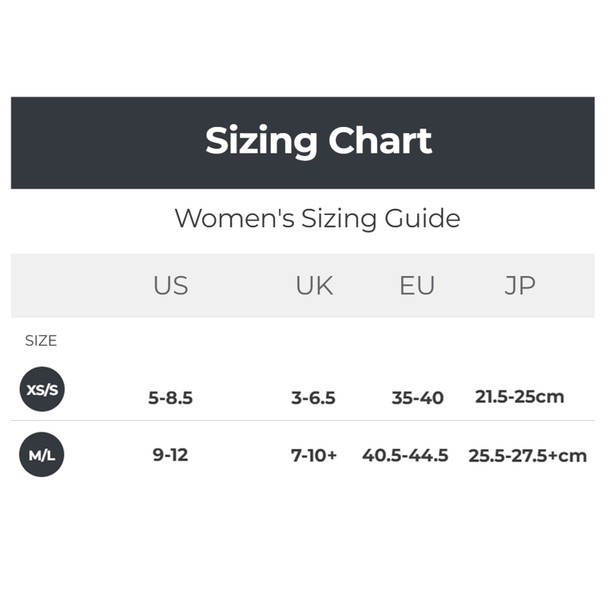608x608 pixels.
Task: Click the UK 3-6.5 size value
Action: click(x=313, y=398)
